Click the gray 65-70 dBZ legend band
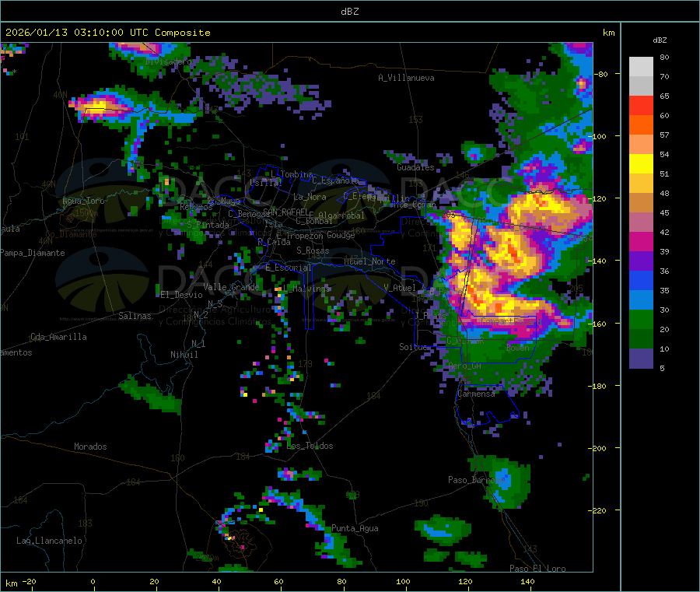700x592 pixels. coord(641,86)
